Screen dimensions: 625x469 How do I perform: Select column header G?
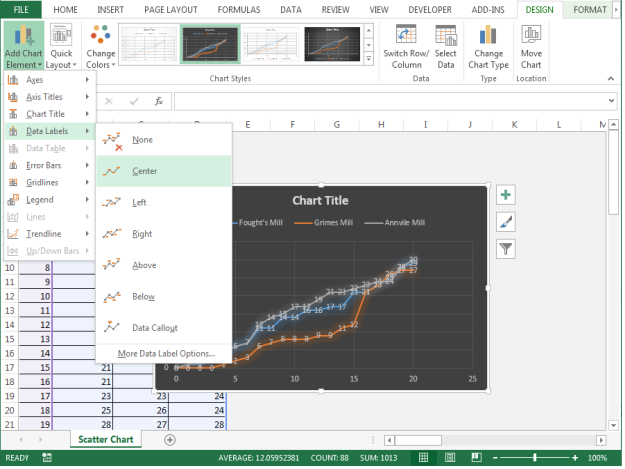337,125
